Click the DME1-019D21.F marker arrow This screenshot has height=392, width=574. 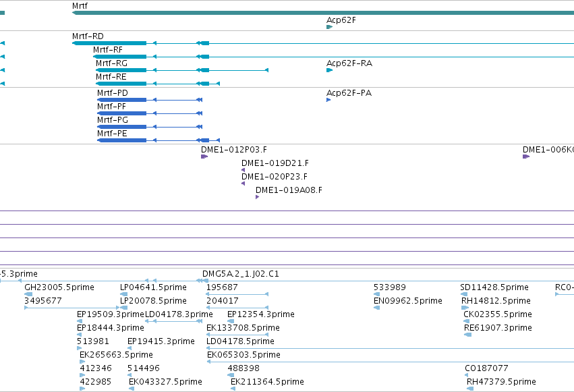(x=243, y=170)
